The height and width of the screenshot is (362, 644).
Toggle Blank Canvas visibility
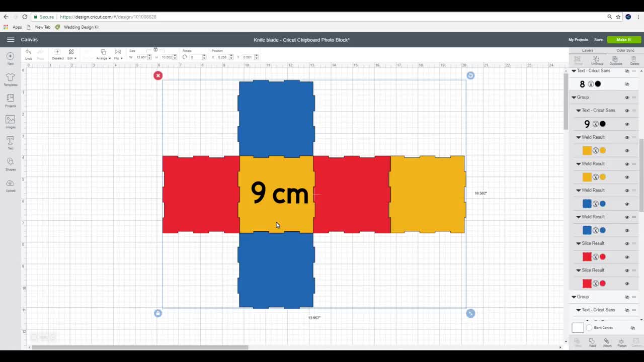pos(633,328)
